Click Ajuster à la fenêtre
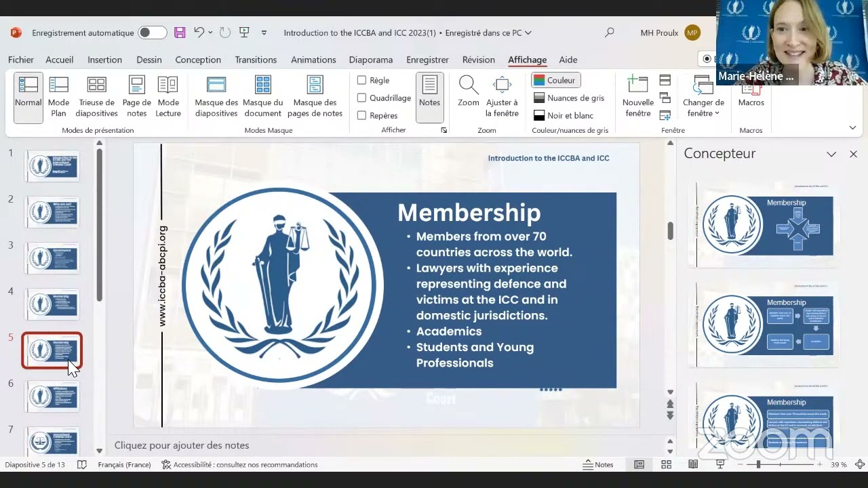 coord(502,98)
